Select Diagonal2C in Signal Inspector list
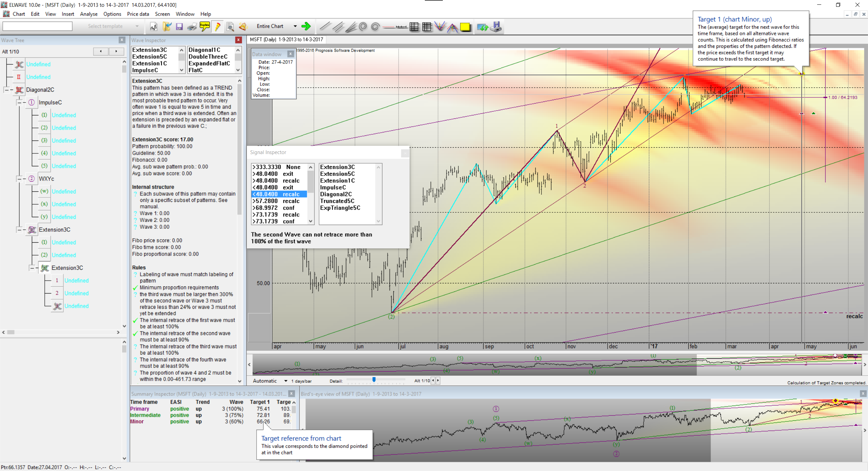Viewport: 868px width, 471px height. 336,194
